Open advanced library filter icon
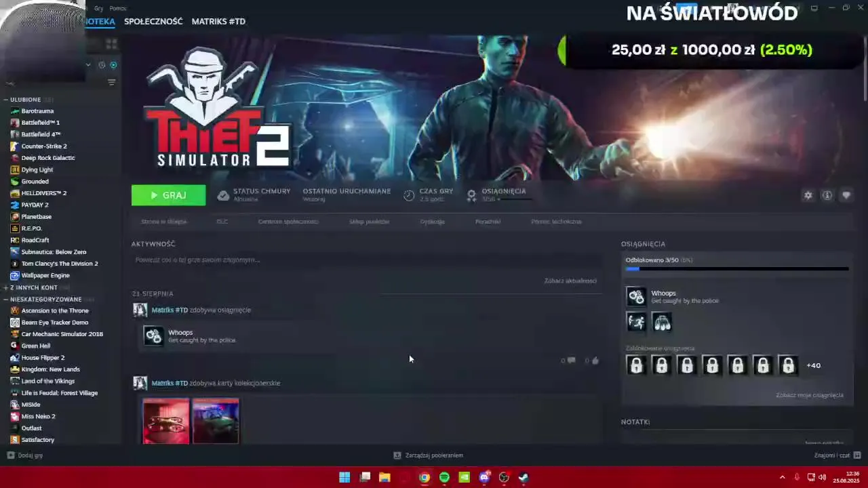This screenshot has width=868, height=488. tap(111, 82)
